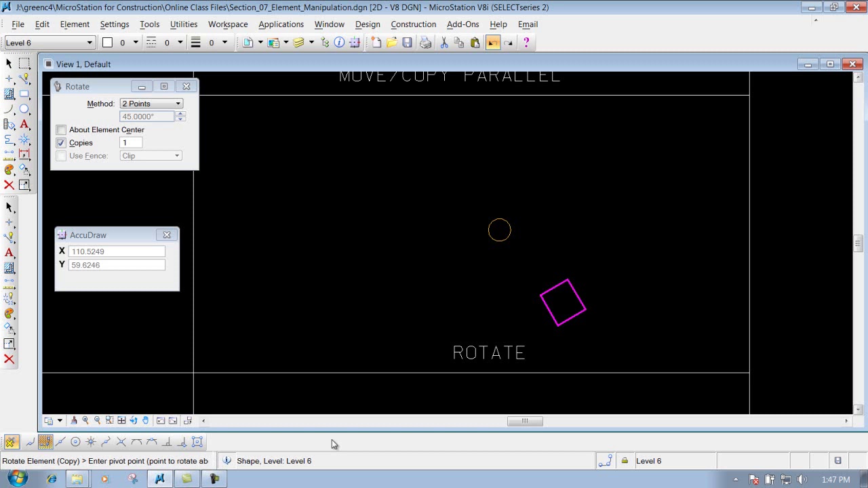
Task: Open the Element menu
Action: click(x=75, y=24)
